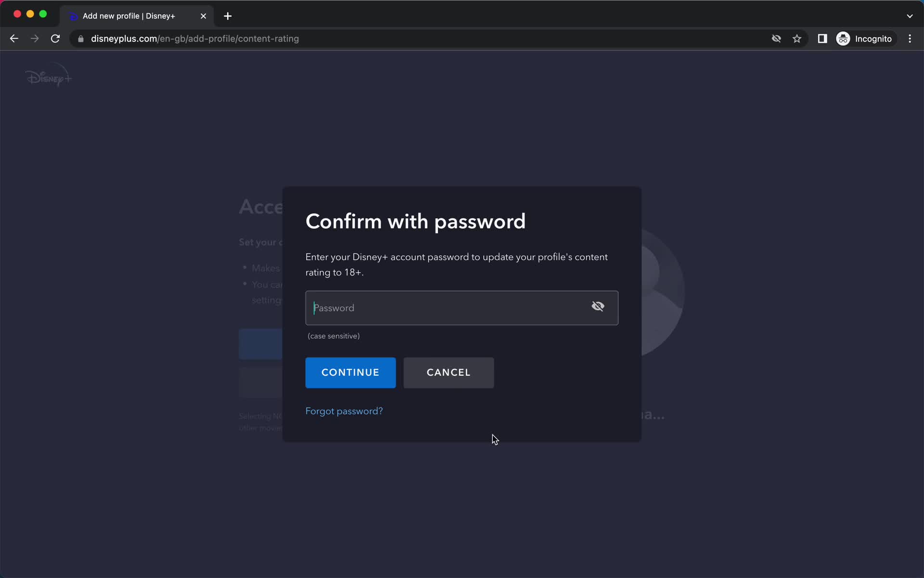Reload the Disney+ page

click(55, 39)
